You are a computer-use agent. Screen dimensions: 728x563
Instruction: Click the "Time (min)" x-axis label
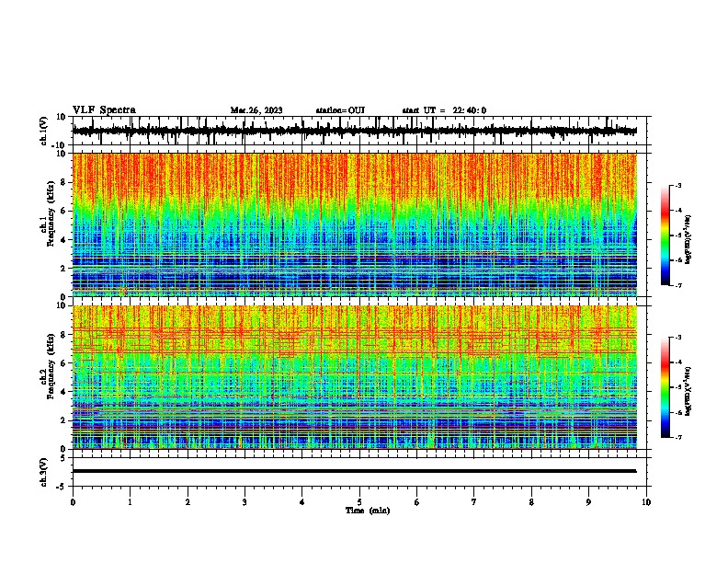(x=368, y=511)
